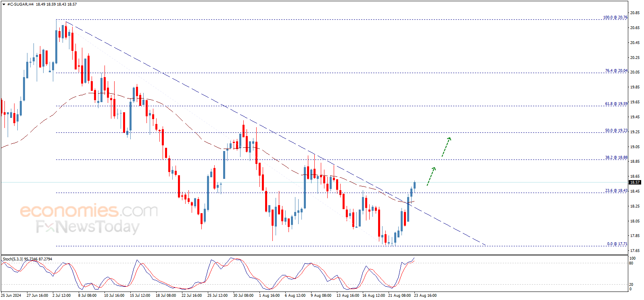Click the 22 Jul 16:00 time label
The height and width of the screenshot is (300, 644).
(192, 296)
